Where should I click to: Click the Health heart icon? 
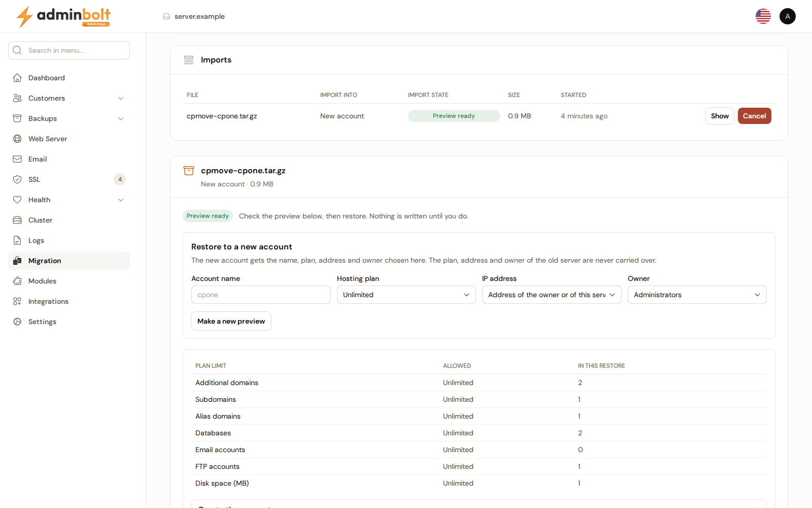click(17, 200)
